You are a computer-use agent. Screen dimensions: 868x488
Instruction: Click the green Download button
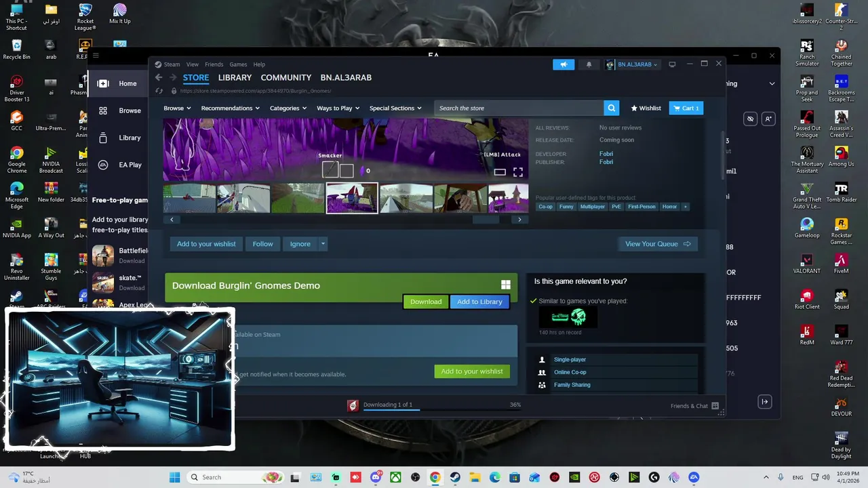point(426,302)
